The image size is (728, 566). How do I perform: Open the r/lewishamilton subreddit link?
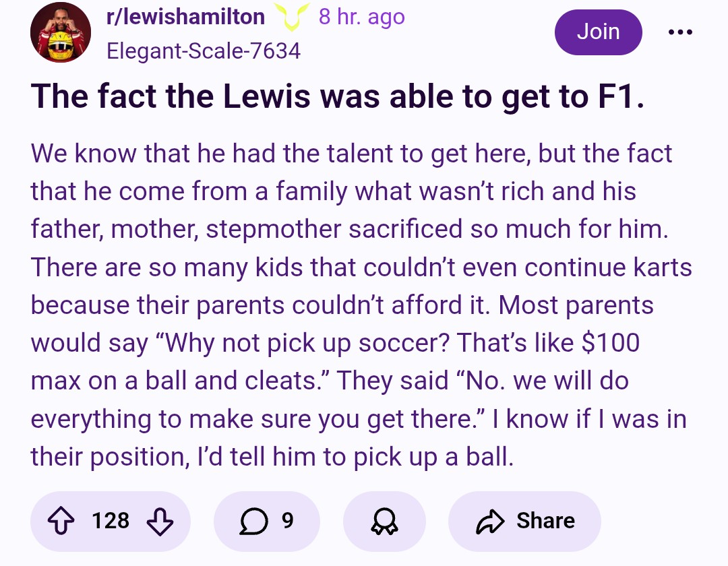click(x=186, y=17)
